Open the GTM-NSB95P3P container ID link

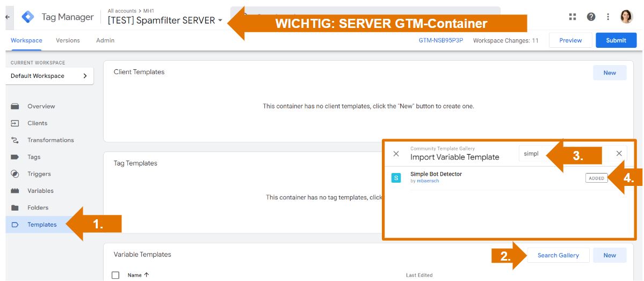pyautogui.click(x=440, y=40)
